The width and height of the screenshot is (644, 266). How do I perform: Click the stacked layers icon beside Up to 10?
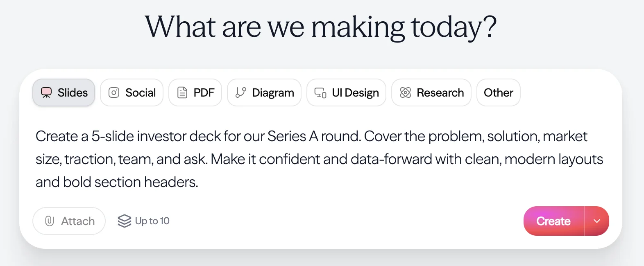(124, 221)
